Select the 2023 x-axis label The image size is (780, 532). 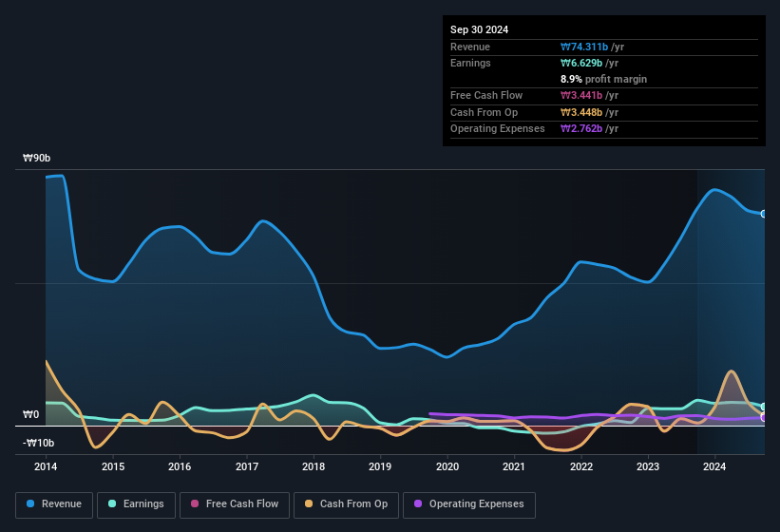tap(648, 466)
